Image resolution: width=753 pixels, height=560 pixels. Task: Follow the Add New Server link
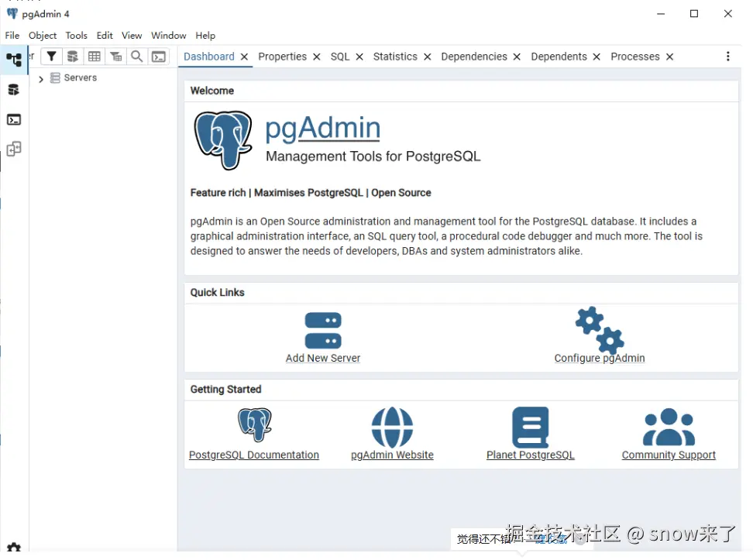coord(323,359)
